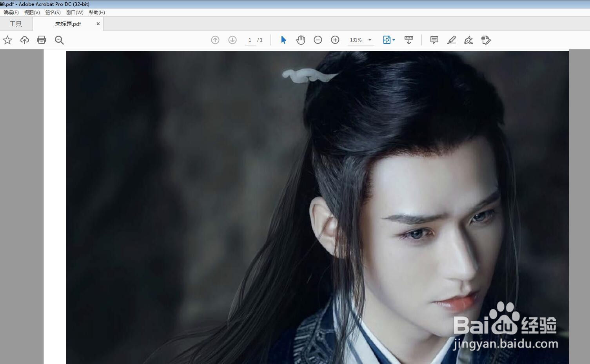Upload file to cloud via cloud icon
The image size is (590, 364).
click(x=25, y=40)
